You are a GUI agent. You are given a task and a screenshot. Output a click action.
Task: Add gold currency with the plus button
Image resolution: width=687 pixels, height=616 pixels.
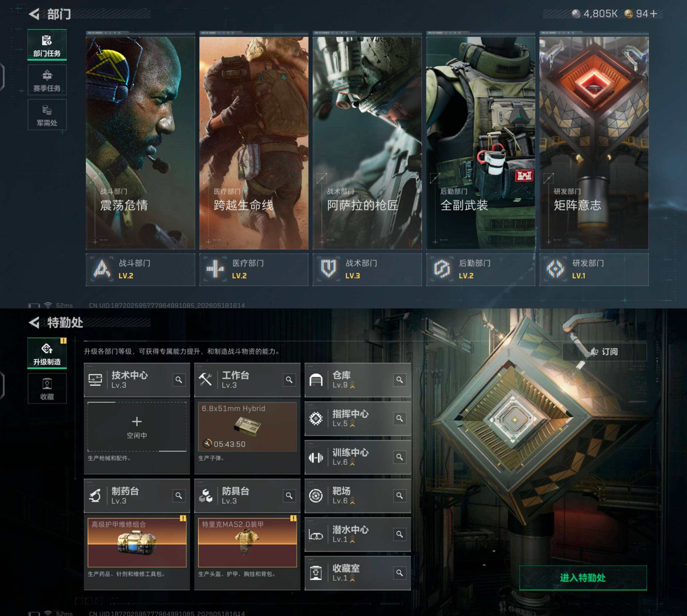(654, 13)
